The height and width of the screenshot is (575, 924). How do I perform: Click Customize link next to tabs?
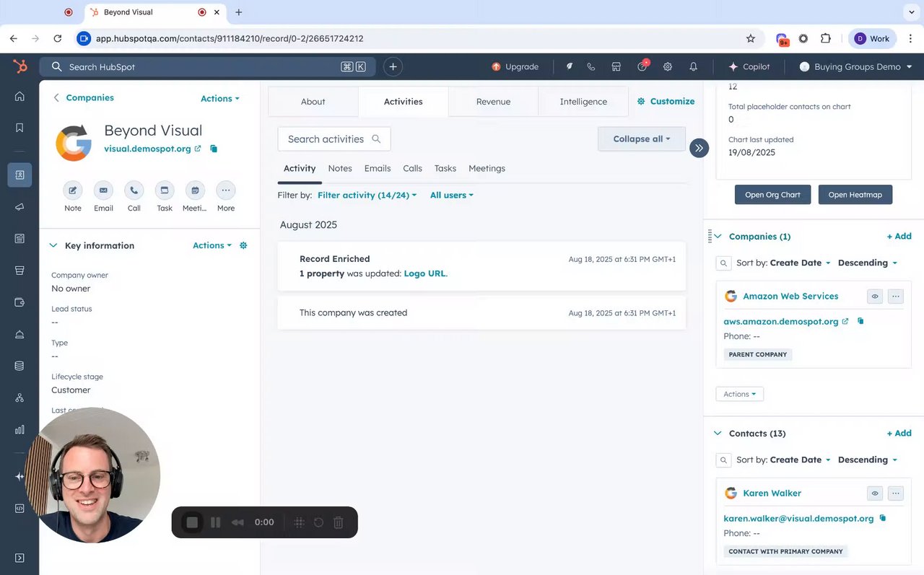pos(666,102)
